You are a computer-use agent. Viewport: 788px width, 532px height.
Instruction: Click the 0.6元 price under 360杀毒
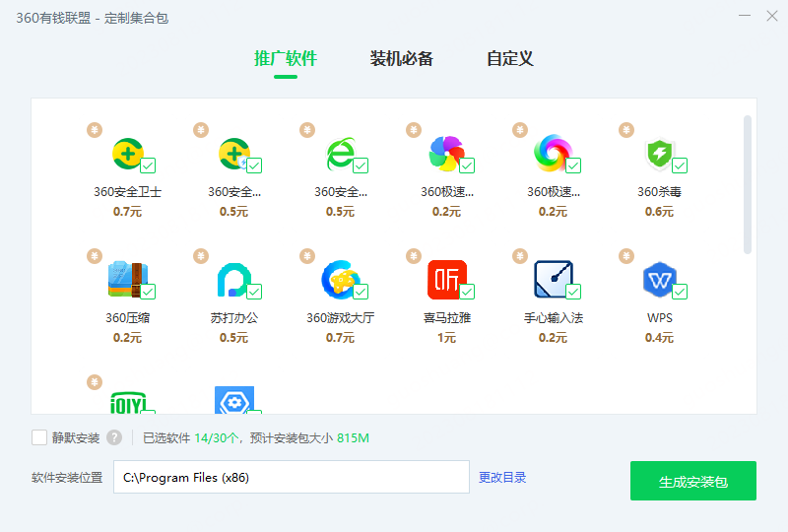coord(659,212)
